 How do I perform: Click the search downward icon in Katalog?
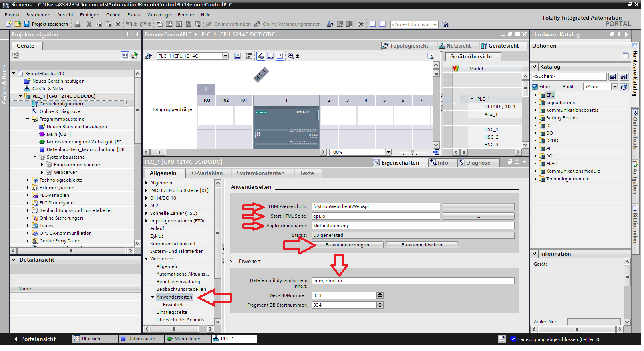pos(613,77)
